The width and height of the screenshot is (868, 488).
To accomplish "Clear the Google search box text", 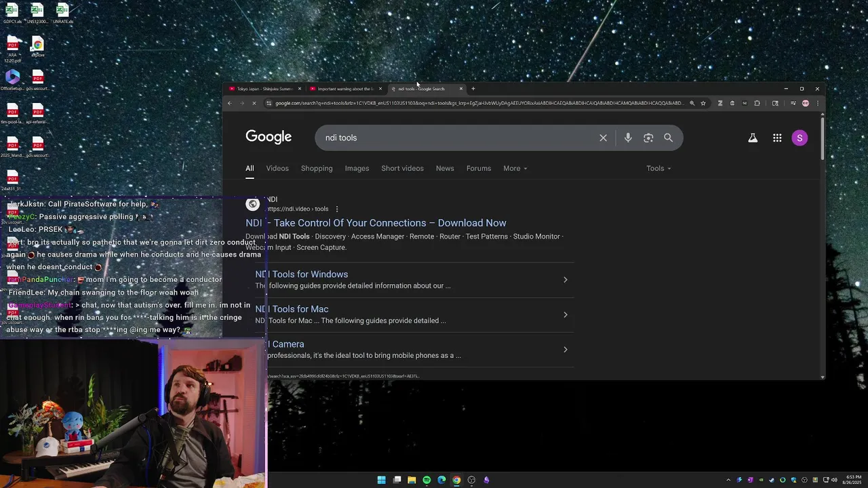I will 603,138.
